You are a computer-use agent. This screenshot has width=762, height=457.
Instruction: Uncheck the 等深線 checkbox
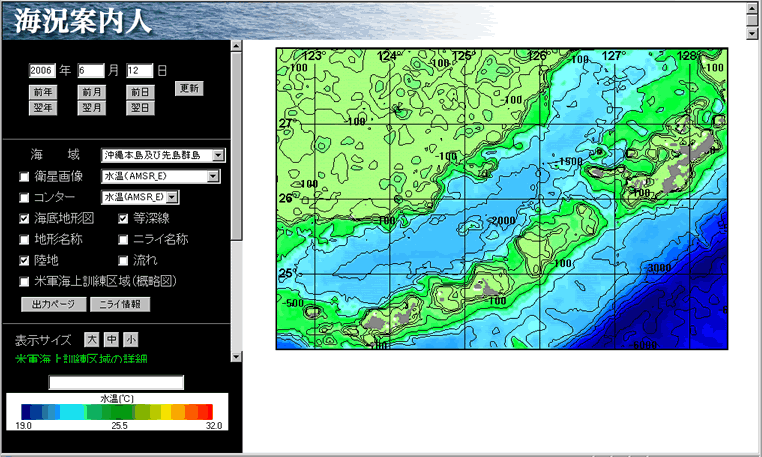[123, 218]
